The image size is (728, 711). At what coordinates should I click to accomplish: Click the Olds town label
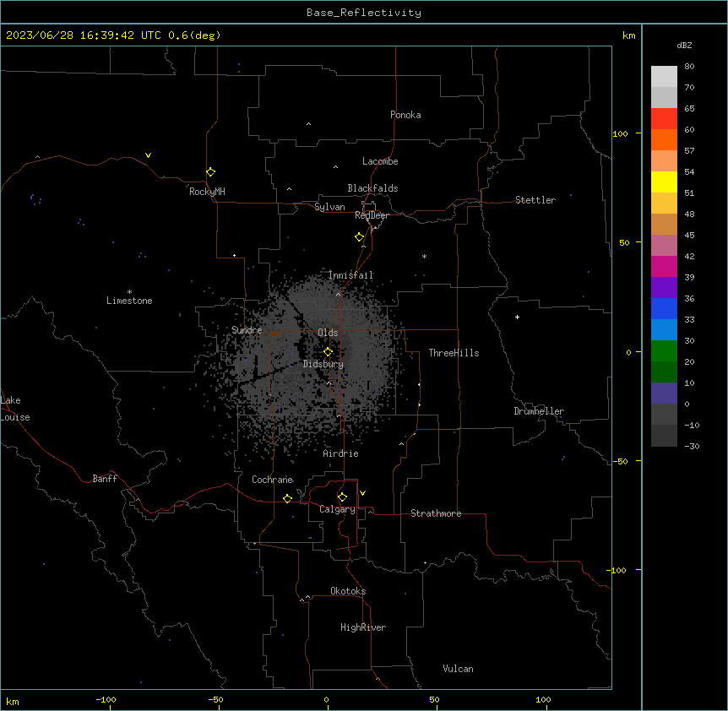(x=328, y=333)
